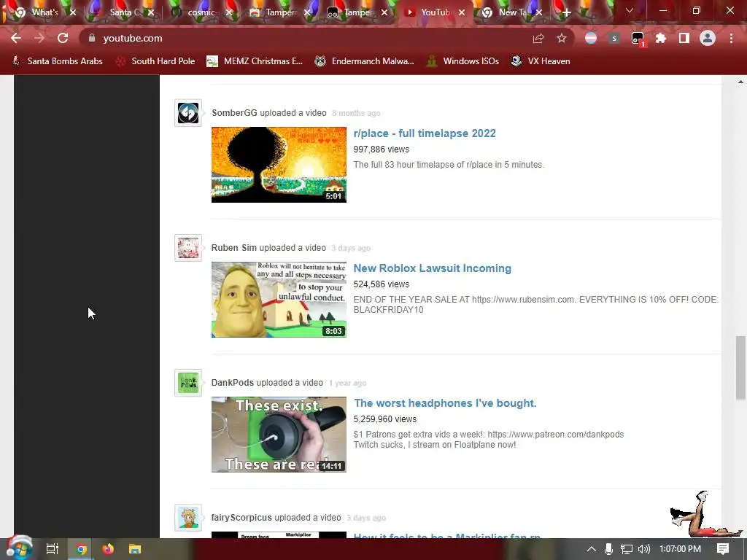Open Windows ISOs bookmark
Screen dimensions: 747x560
[462, 61]
